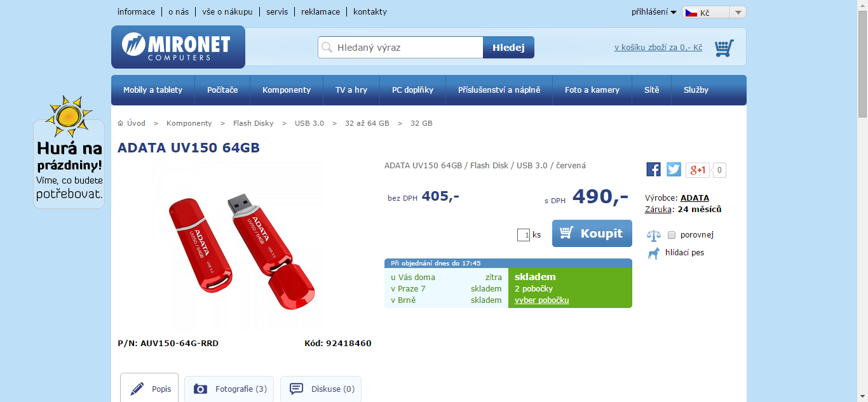Screen dimensions: 868x402
Task: Open the vyber pobočku link
Action: pyautogui.click(x=541, y=300)
